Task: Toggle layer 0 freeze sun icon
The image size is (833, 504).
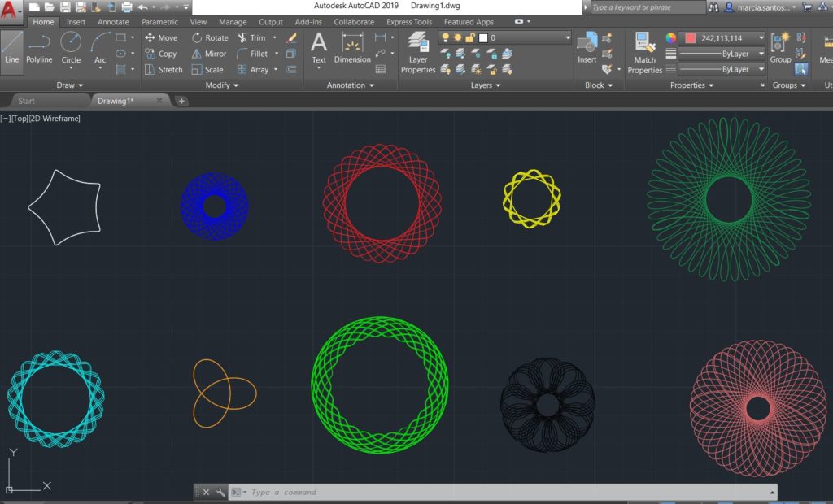Action: (x=458, y=38)
